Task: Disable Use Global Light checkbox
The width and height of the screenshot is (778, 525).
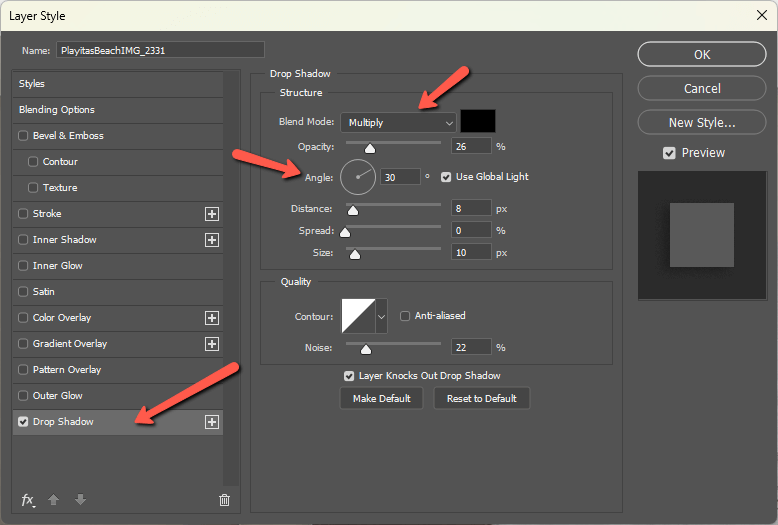Action: [x=446, y=177]
